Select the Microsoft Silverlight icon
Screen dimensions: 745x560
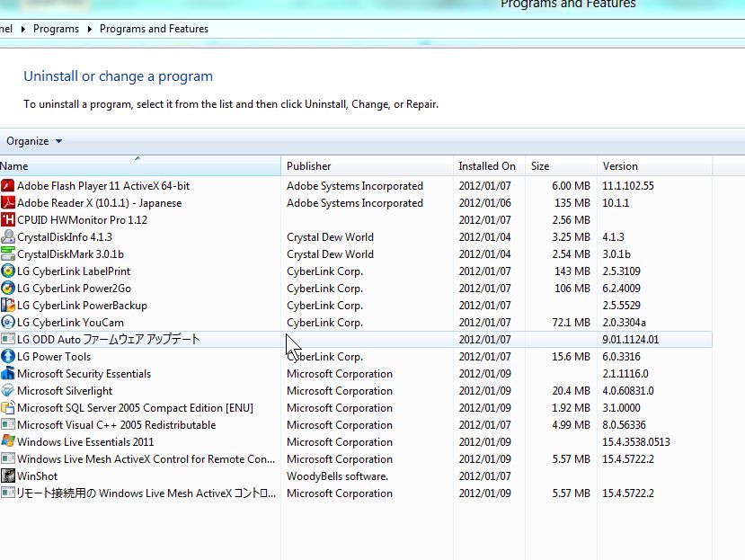(7, 391)
